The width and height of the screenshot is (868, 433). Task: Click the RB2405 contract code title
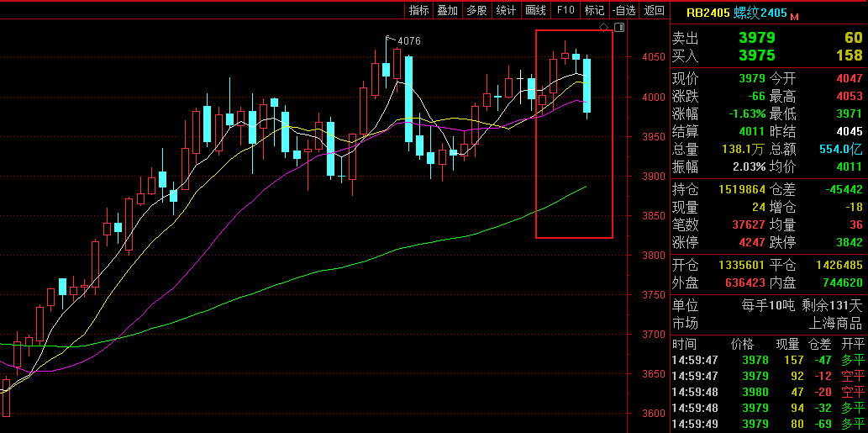[x=708, y=13]
